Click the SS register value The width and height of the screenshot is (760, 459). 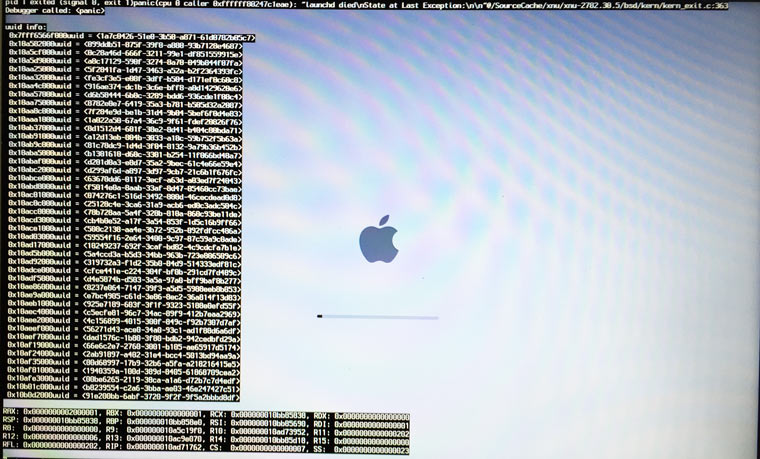click(372, 450)
